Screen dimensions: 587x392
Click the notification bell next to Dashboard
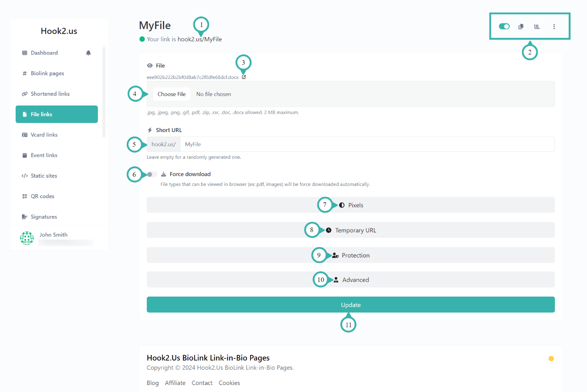coord(88,53)
